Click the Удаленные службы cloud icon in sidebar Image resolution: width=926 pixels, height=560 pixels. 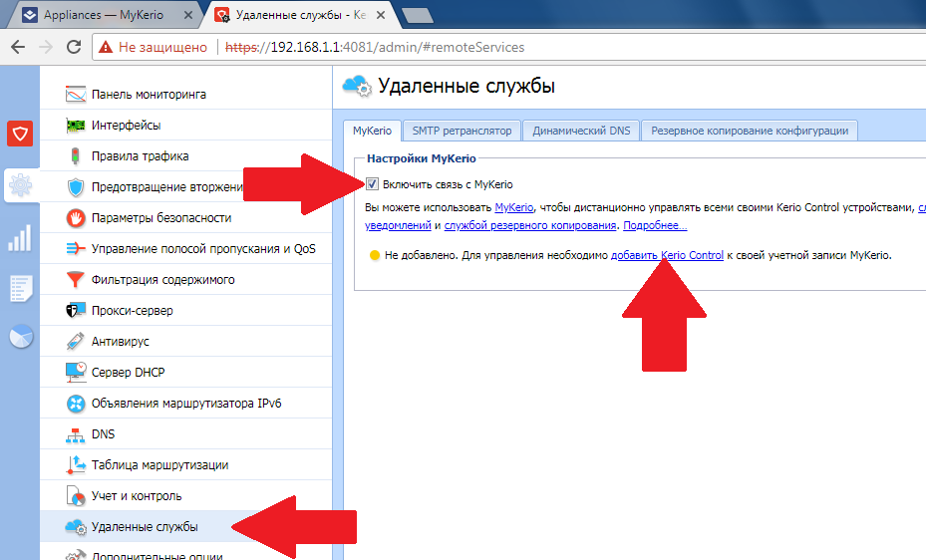(x=76, y=527)
